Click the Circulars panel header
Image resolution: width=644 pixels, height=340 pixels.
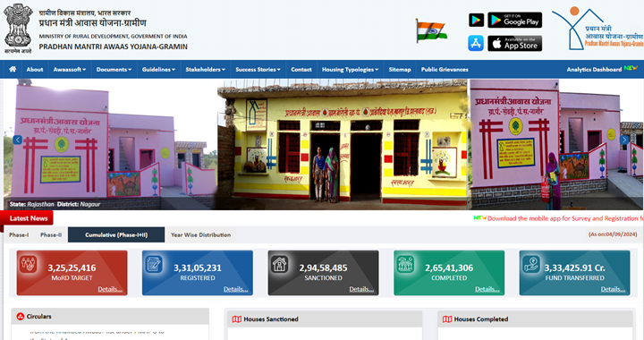(x=110, y=316)
